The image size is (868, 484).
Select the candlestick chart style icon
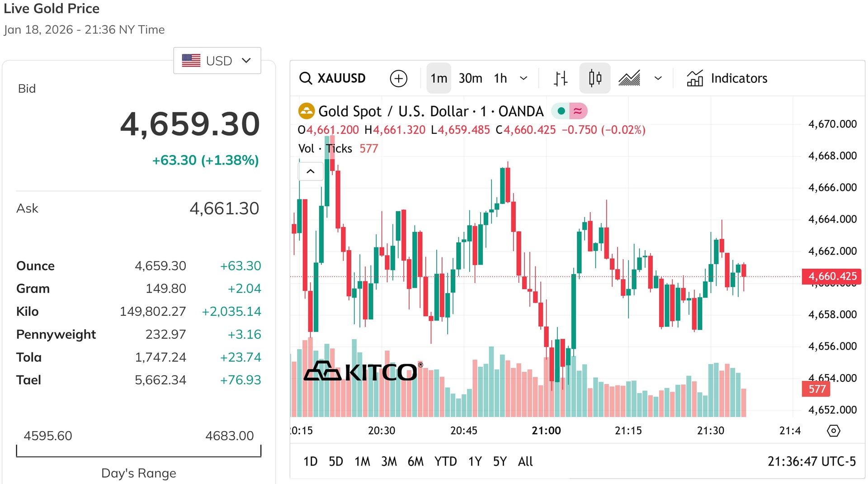click(595, 78)
